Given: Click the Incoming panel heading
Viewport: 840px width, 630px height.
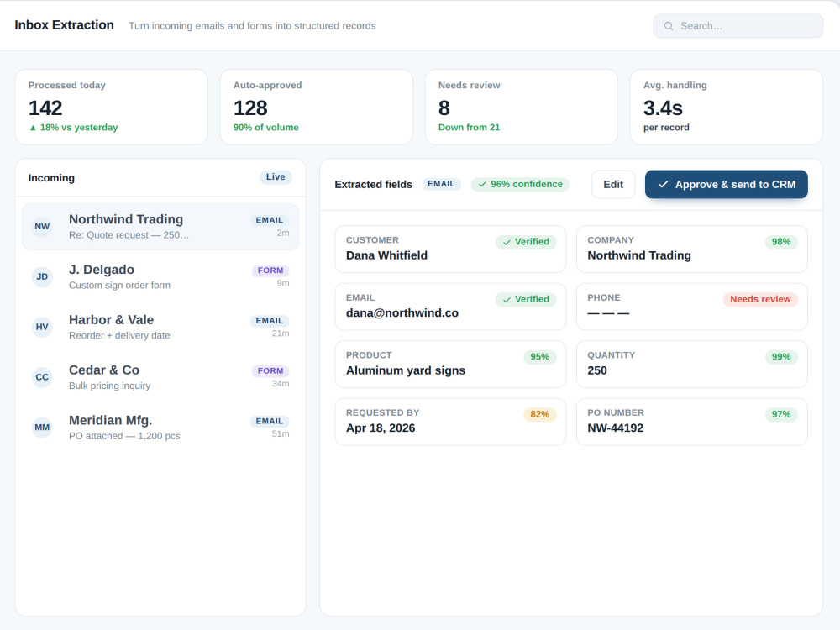Looking at the screenshot, I should point(51,178).
